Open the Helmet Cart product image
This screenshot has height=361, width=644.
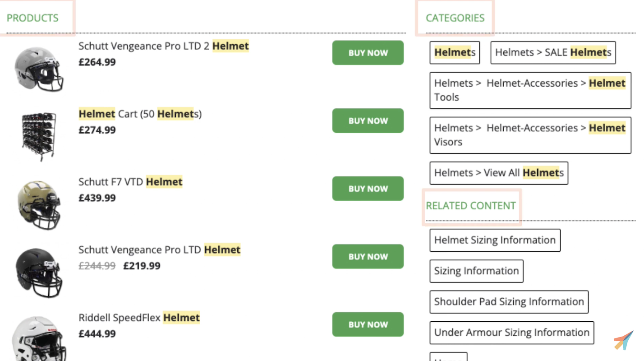point(39,137)
